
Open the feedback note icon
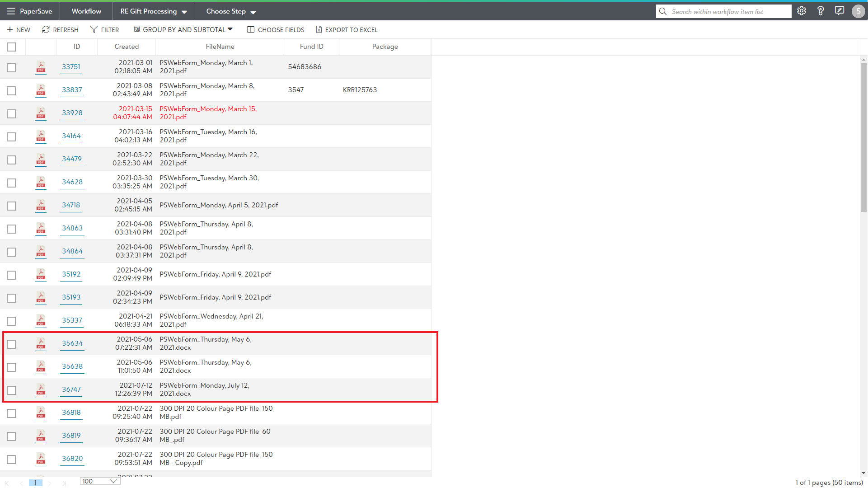840,11
